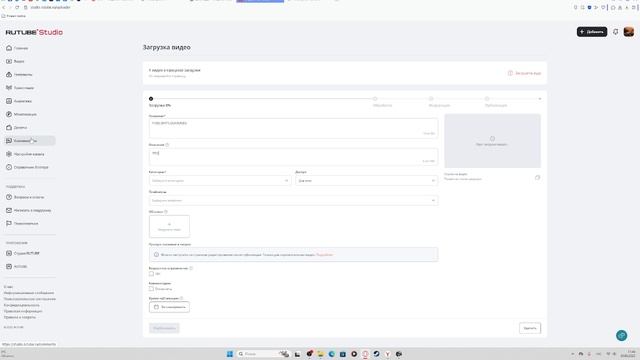The height and width of the screenshot is (360, 640).
Task: Click the Модерация step marker
Action: pyautogui.click(x=431, y=99)
